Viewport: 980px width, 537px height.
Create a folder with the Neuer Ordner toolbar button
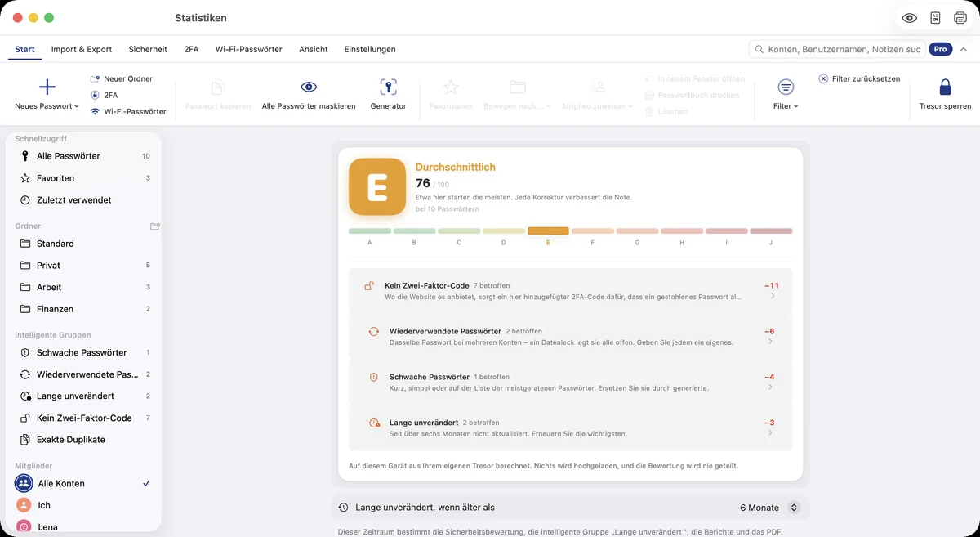(x=121, y=78)
